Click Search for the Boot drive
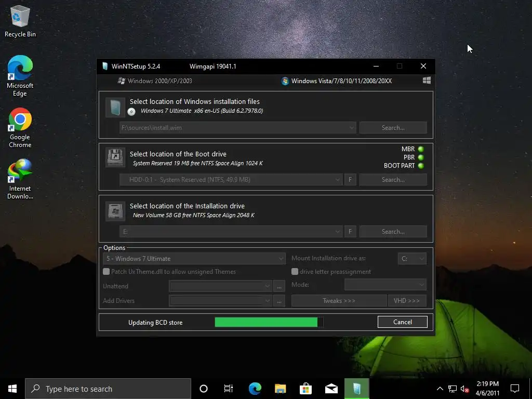Viewport: 532px width, 399px height. click(393, 180)
